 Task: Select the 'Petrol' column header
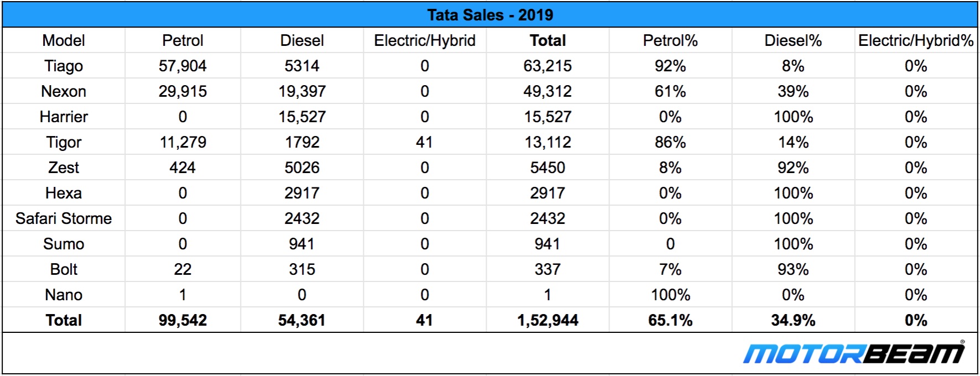183,40
